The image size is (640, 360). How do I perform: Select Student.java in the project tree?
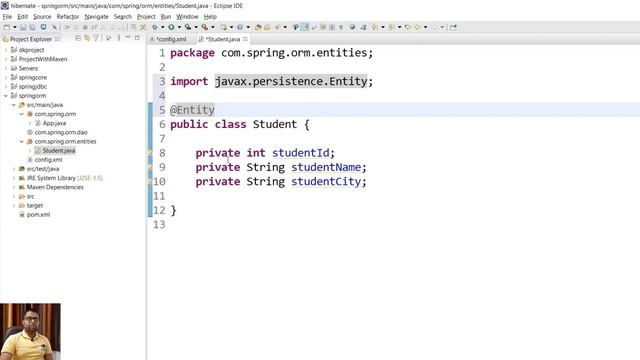click(x=55, y=151)
